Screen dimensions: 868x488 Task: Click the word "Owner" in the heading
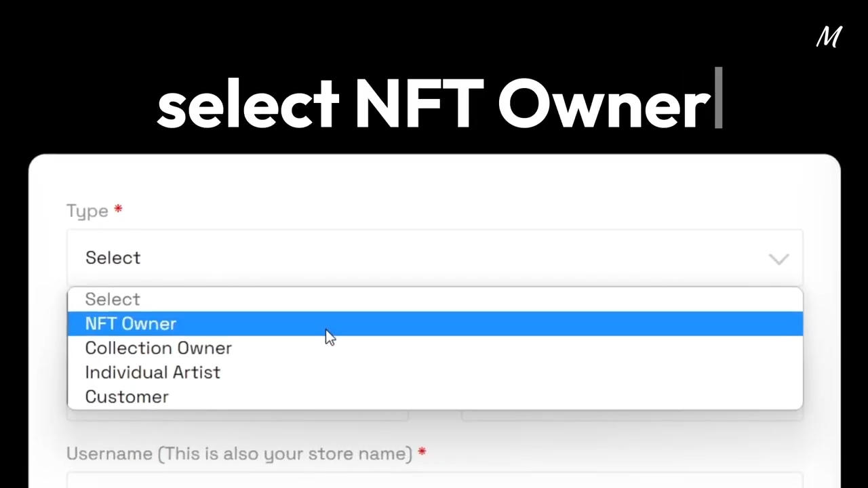604,104
